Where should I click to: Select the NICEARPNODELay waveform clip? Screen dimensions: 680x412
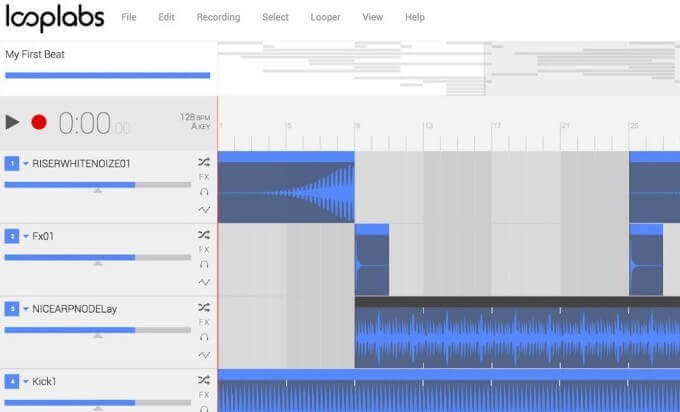517,332
